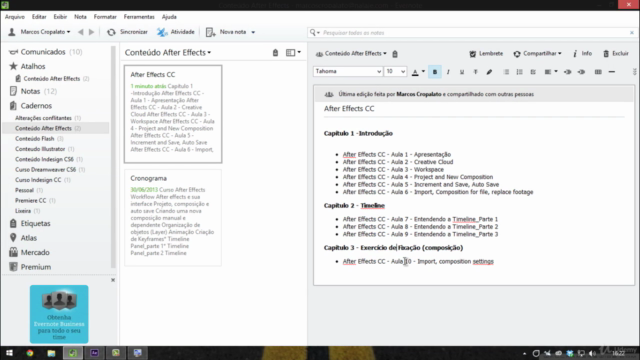
Task: Insert a horizontal rule
Action: coord(611,72)
